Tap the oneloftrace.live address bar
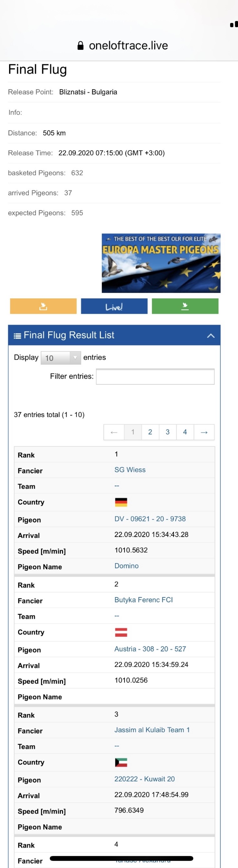The height and width of the screenshot is (868, 238). point(123,45)
